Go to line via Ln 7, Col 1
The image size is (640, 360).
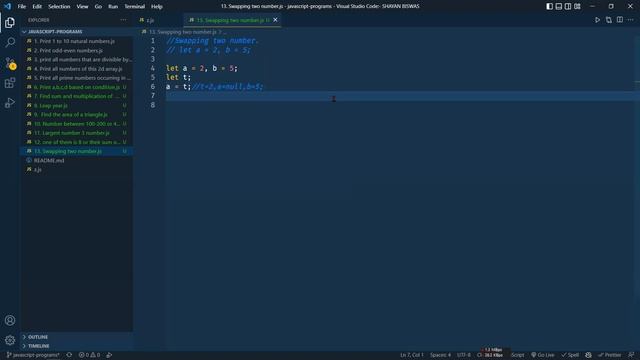tap(412, 355)
